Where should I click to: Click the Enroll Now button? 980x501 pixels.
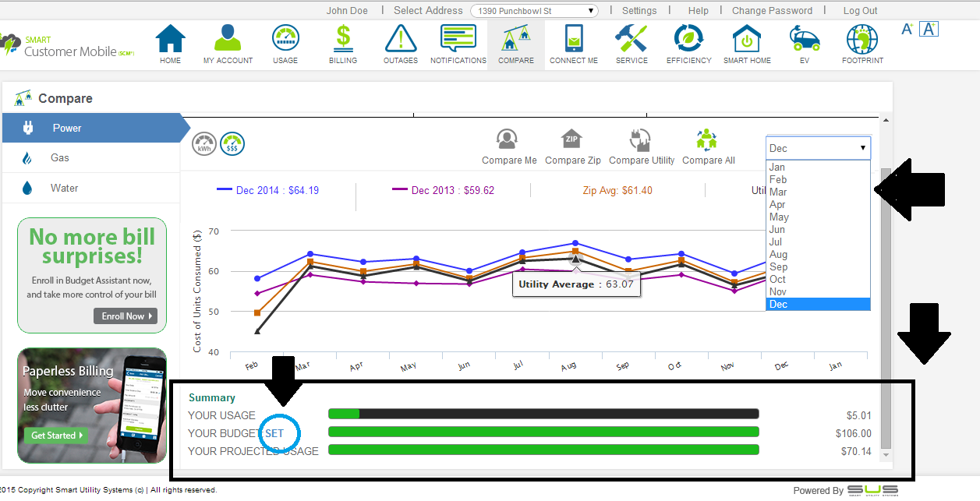pos(125,316)
